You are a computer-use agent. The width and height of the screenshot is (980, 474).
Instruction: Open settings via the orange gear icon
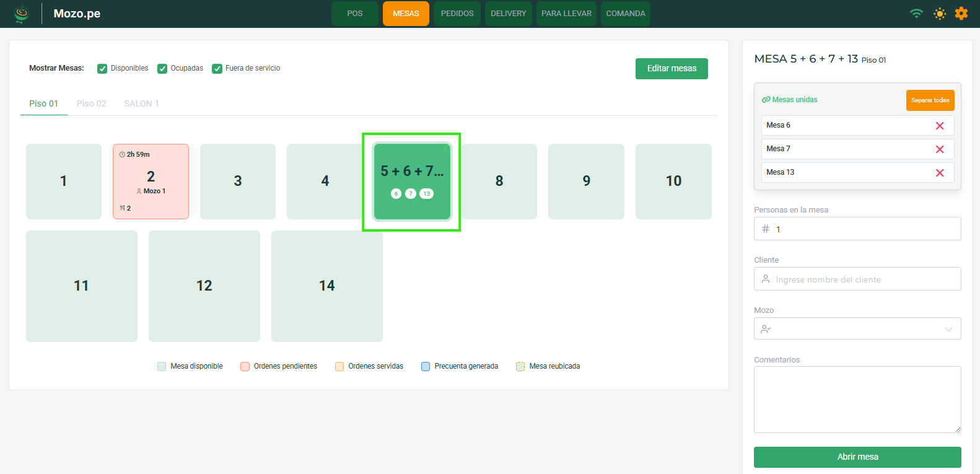pyautogui.click(x=961, y=14)
